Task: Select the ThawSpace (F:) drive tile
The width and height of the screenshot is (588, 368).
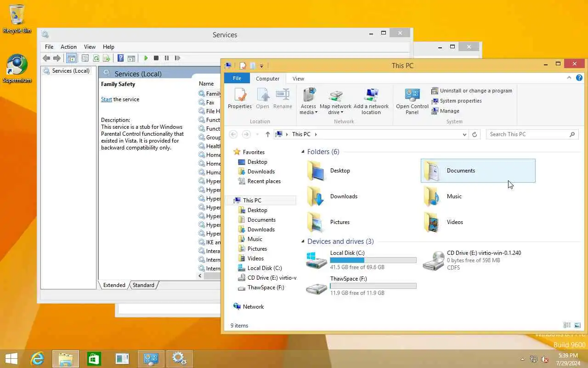Action: [x=361, y=286]
